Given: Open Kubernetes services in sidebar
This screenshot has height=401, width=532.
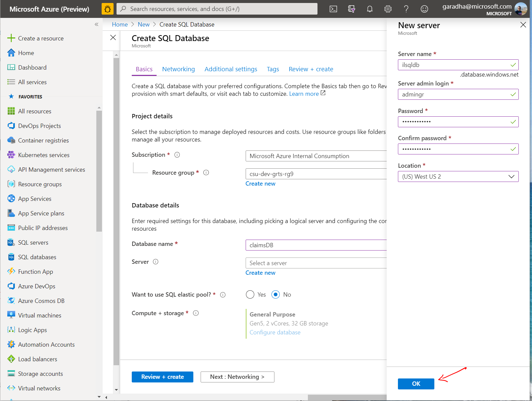Looking at the screenshot, I should (x=44, y=155).
